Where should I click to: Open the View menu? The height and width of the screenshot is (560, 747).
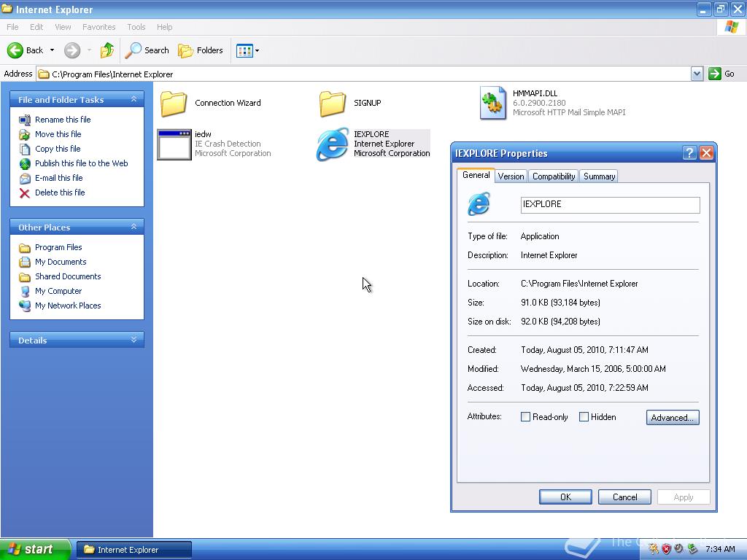click(x=63, y=27)
